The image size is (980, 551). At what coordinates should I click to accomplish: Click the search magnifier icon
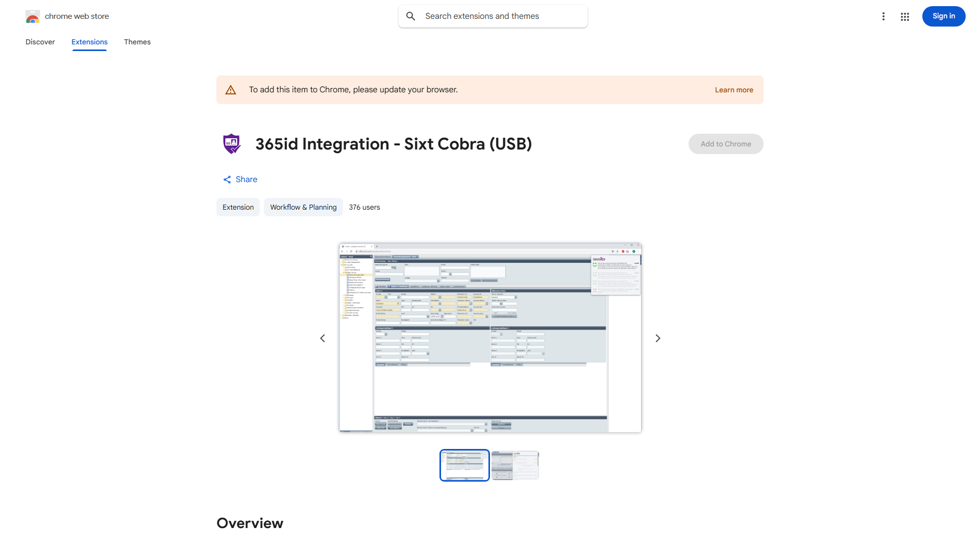[x=410, y=16]
